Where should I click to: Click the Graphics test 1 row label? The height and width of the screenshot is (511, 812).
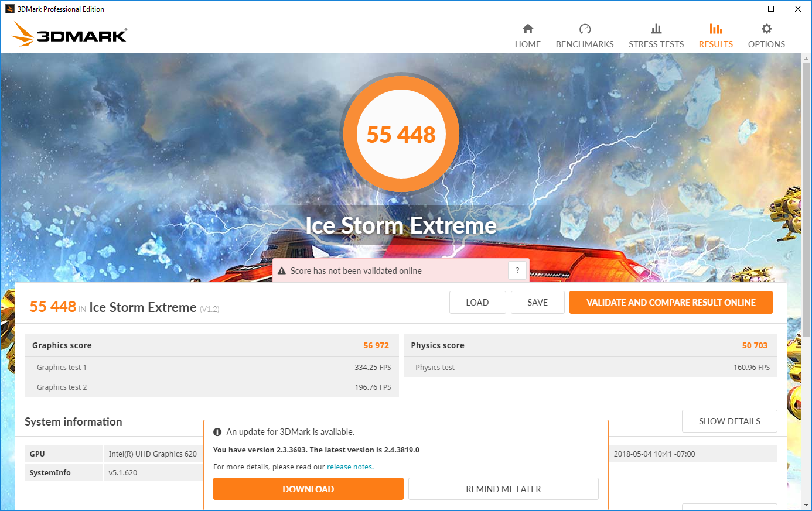pos(62,368)
